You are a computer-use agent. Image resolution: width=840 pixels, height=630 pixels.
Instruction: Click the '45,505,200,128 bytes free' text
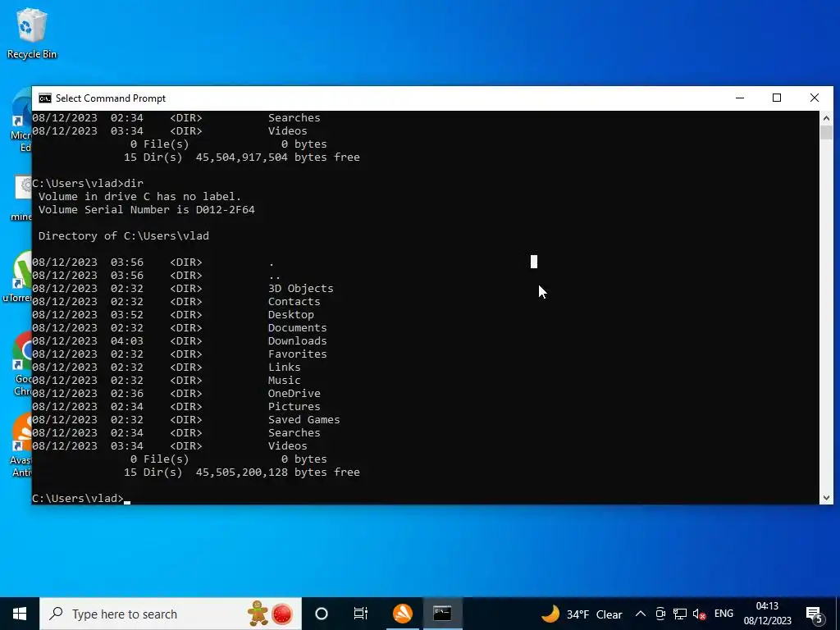point(277,472)
